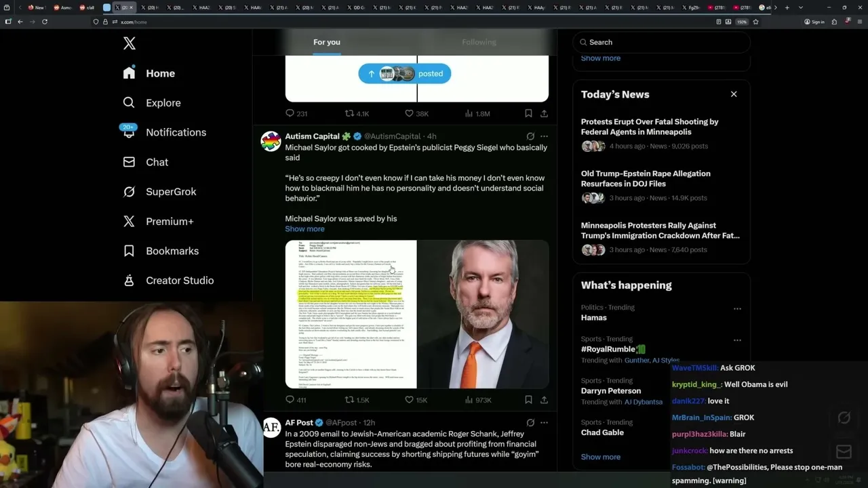This screenshot has height=488, width=868.
Task: Expand Autism Capital post with Show more
Action: pos(304,229)
